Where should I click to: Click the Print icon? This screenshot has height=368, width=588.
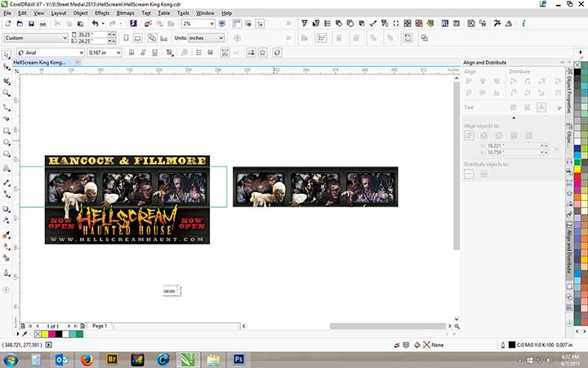(x=42, y=24)
